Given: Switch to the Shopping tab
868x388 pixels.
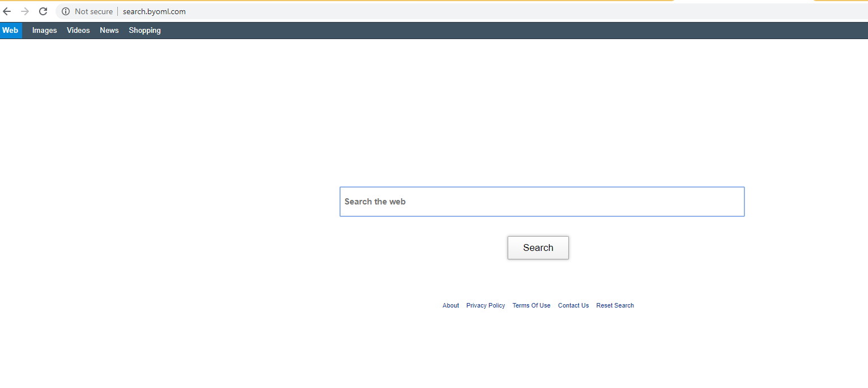Looking at the screenshot, I should point(144,31).
